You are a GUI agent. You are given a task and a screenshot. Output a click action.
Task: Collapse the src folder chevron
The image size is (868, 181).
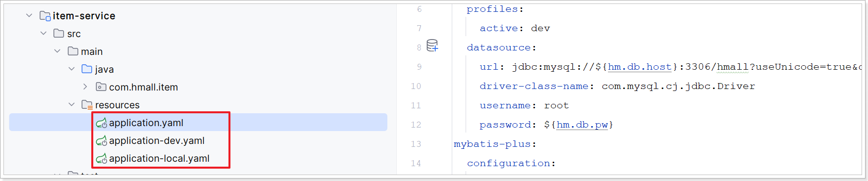click(43, 34)
